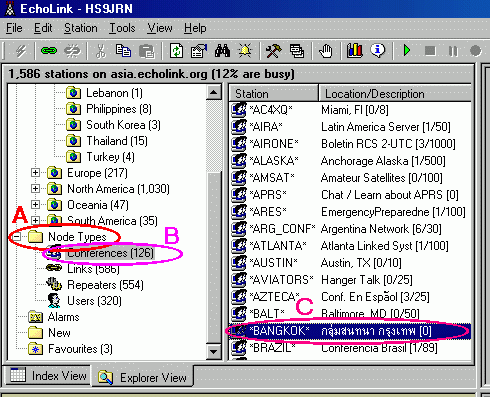The height and width of the screenshot is (397, 490).
Task: Select the *BANGKOK* conference row
Action: [x=350, y=331]
